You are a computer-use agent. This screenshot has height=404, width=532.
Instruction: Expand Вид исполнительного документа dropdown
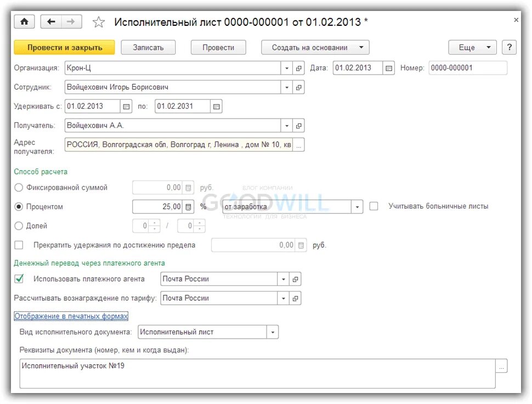point(273,332)
